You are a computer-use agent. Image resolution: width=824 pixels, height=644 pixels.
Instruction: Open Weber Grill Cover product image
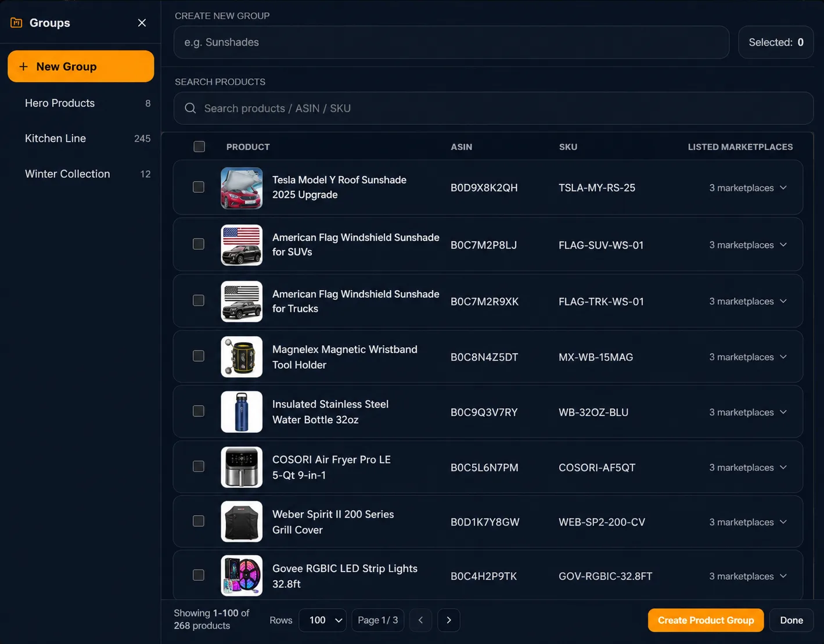(x=242, y=521)
